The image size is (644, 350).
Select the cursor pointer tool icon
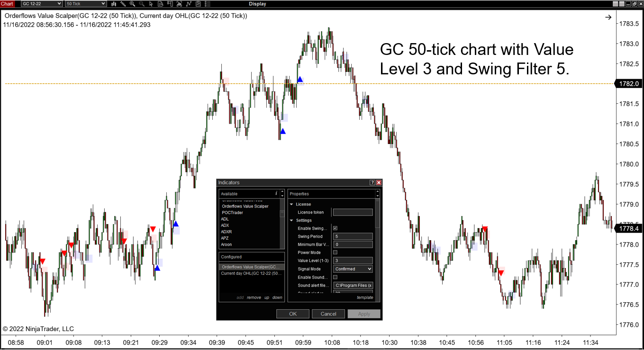point(151,4)
